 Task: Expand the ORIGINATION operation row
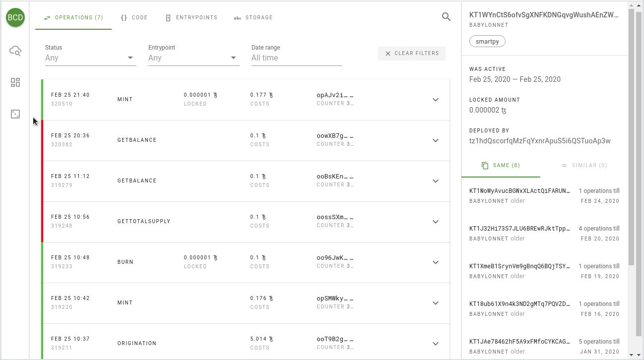tap(436, 344)
